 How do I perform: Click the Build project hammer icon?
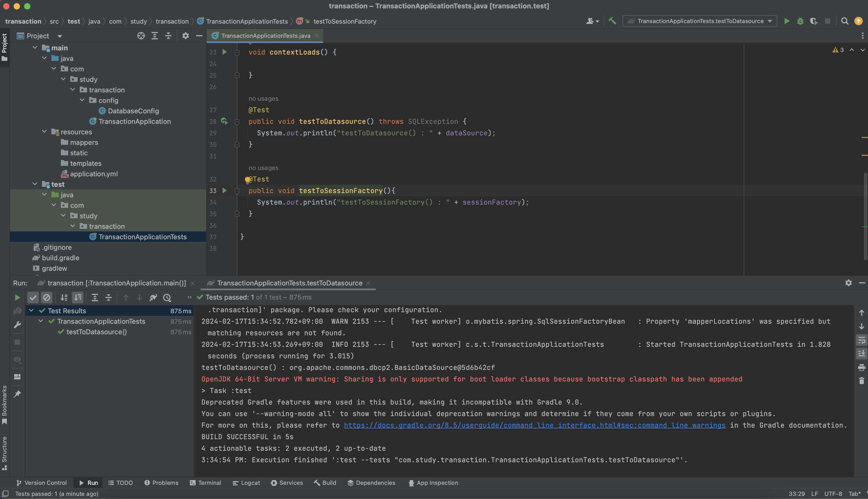[612, 21]
